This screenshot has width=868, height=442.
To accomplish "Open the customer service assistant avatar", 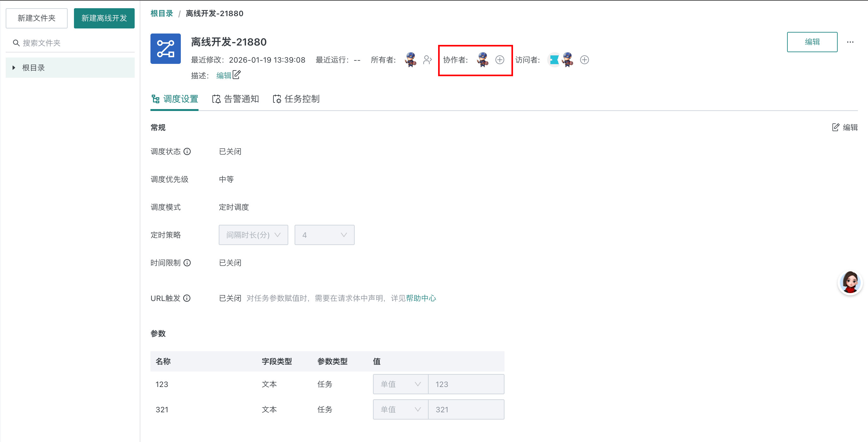I will point(850,283).
